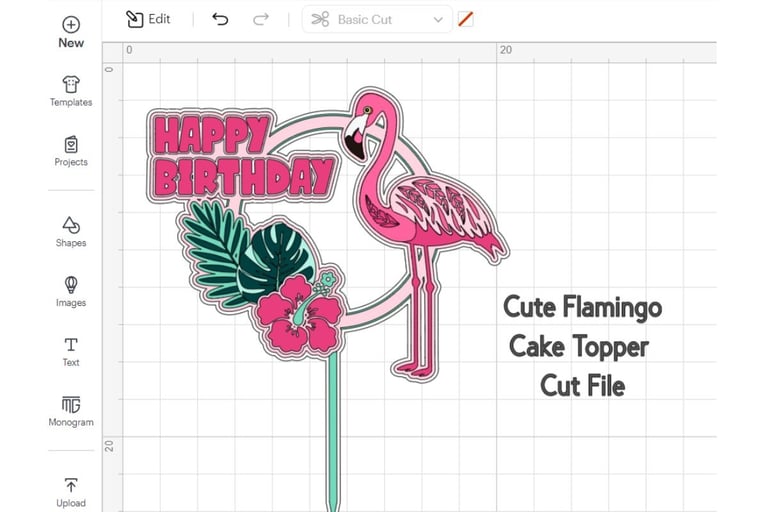Click the Edit toolbar button
The height and width of the screenshot is (512, 768).
(148, 20)
